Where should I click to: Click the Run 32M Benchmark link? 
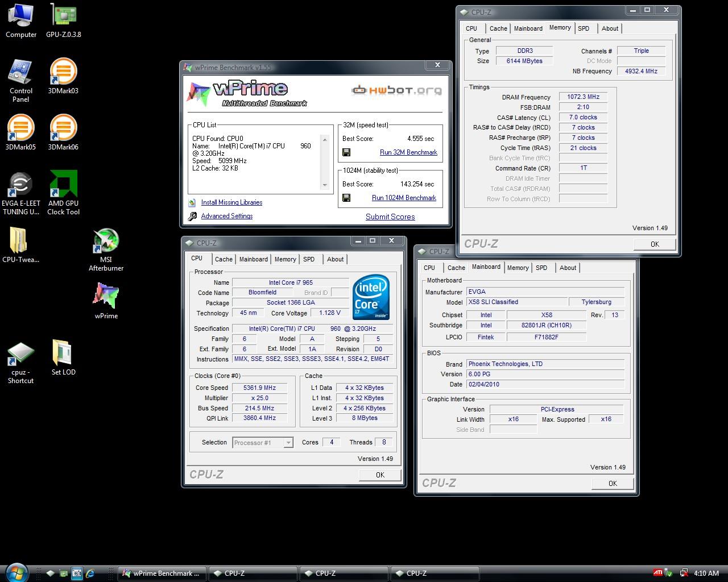click(x=408, y=152)
